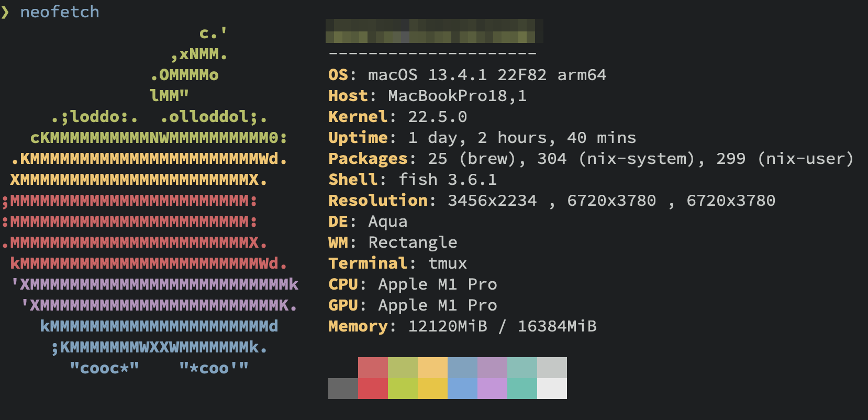Click the bottom-row aqua green color block
The width and height of the screenshot is (868, 420).
(522, 389)
